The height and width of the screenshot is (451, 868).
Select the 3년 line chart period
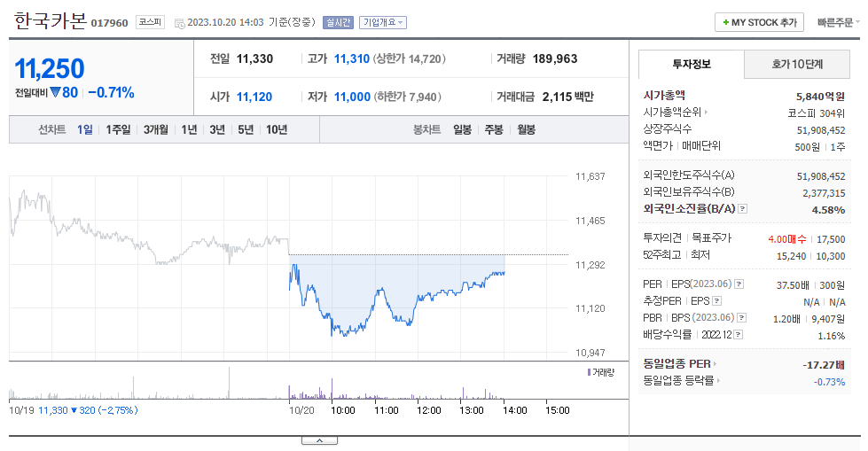tap(217, 129)
